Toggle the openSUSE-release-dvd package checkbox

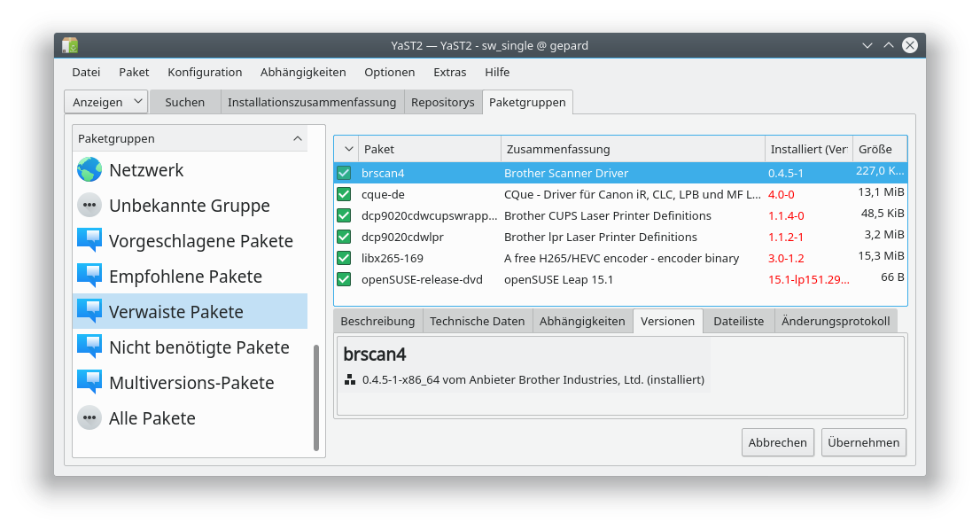[344, 279]
